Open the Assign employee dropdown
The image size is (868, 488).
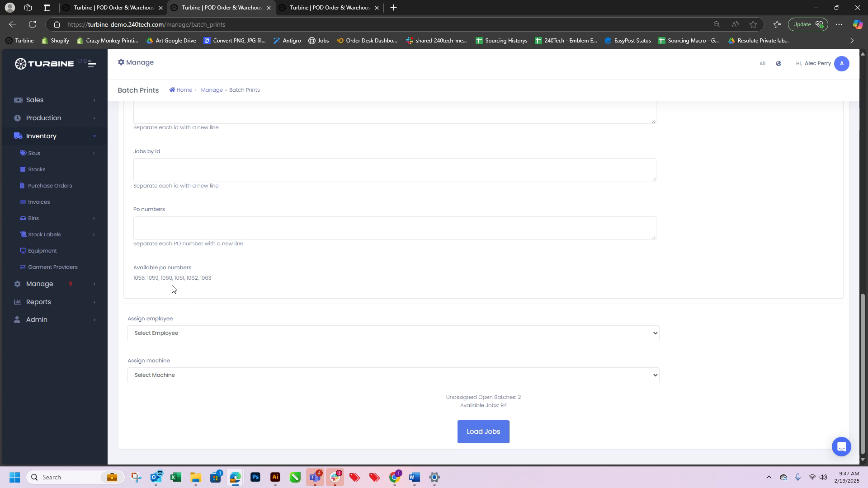click(x=393, y=333)
